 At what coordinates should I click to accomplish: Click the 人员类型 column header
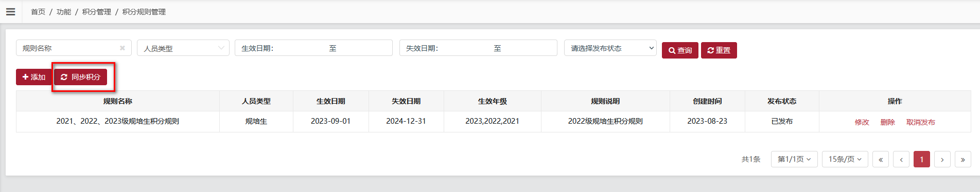tap(256, 101)
